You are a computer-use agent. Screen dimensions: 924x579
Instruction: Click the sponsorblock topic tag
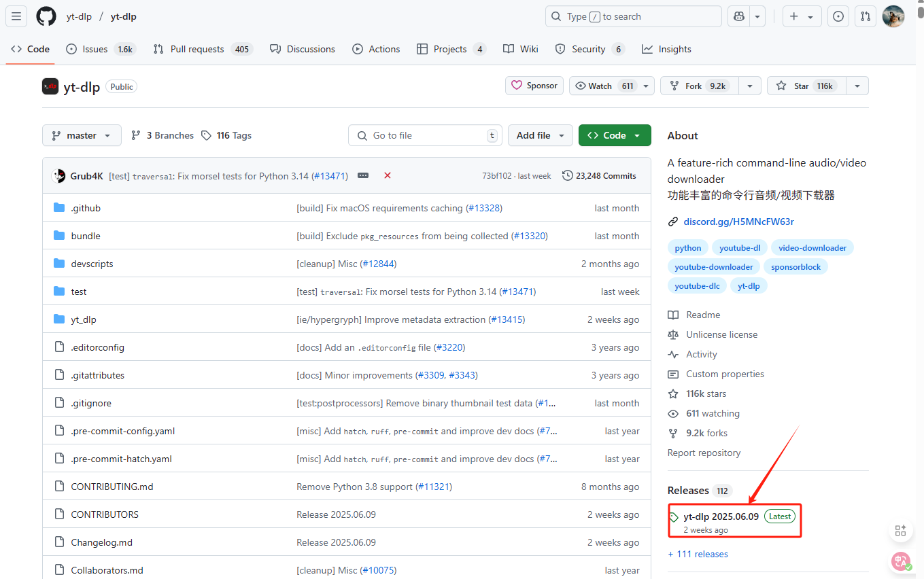[x=796, y=267]
